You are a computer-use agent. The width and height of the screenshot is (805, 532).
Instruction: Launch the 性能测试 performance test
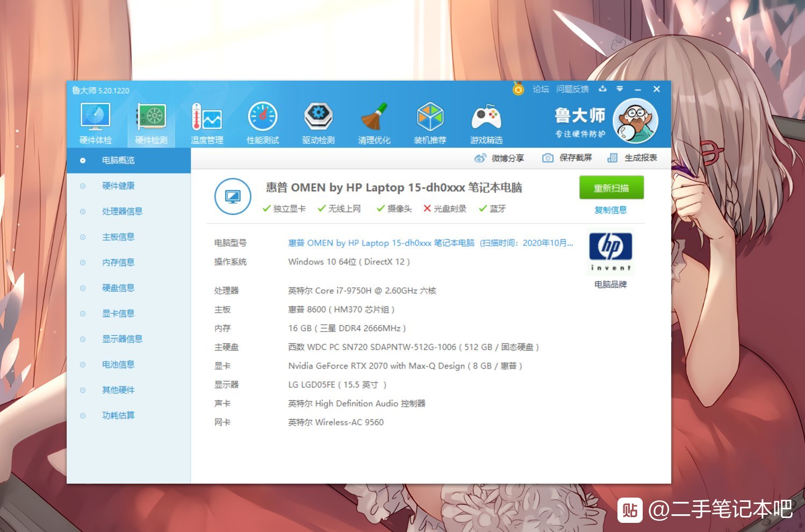tap(263, 124)
